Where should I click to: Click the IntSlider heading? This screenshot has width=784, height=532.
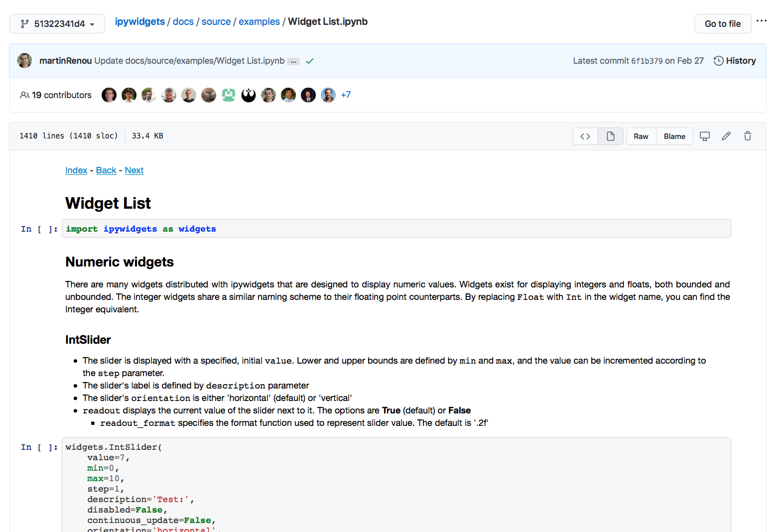coord(88,340)
